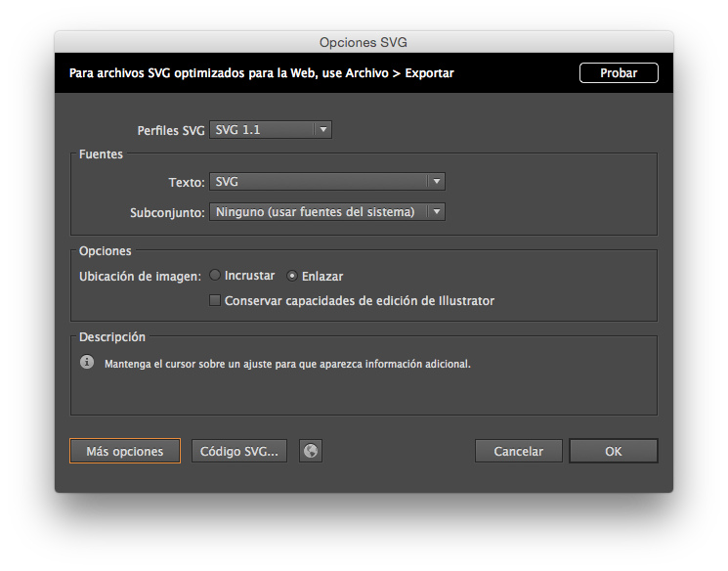
Task: Click the Fuentes group label
Action: (101, 154)
